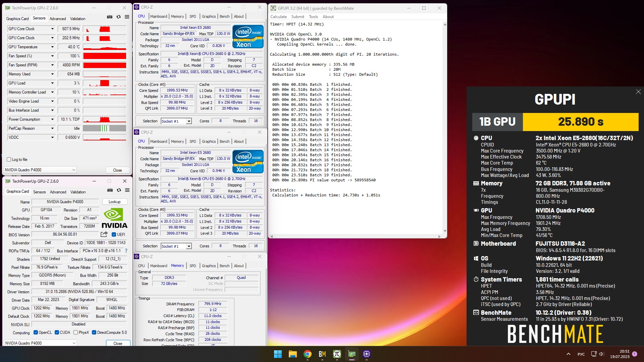
Task: Open BenchMate from the taskbar
Action: (x=322, y=354)
